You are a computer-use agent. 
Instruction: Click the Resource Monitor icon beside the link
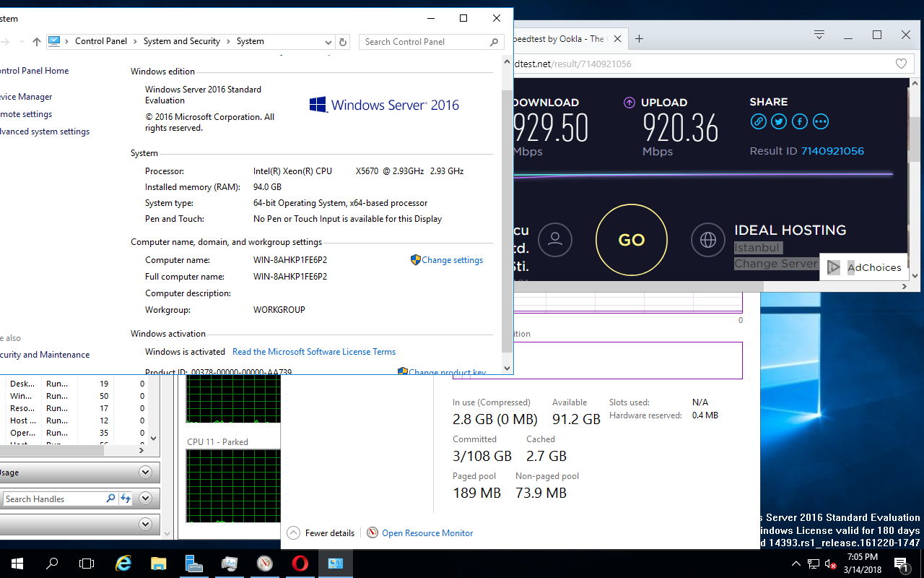[372, 532]
